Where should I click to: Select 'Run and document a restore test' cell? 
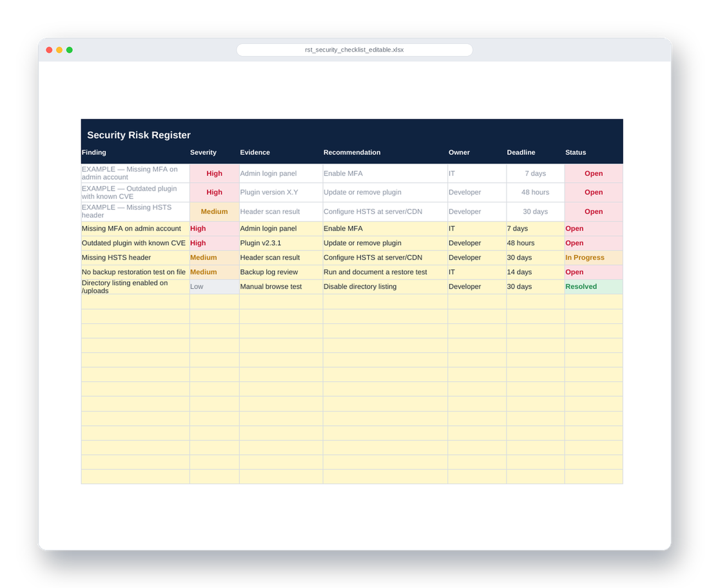click(385, 272)
